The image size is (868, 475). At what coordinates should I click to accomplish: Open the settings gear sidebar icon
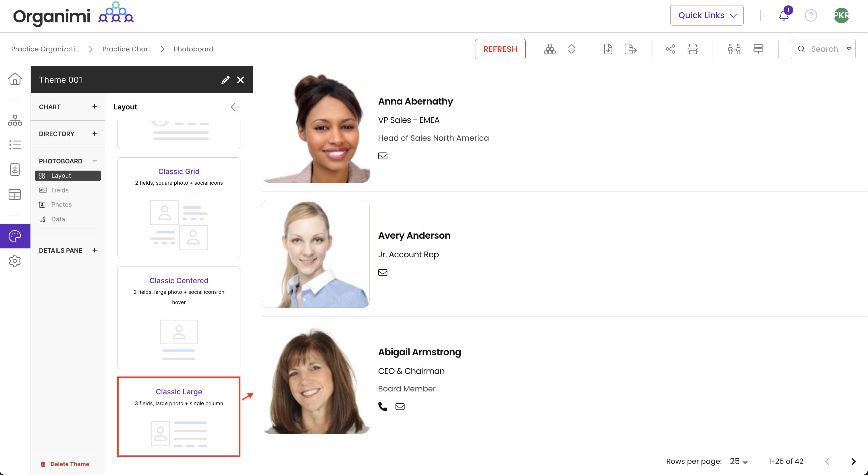point(15,261)
